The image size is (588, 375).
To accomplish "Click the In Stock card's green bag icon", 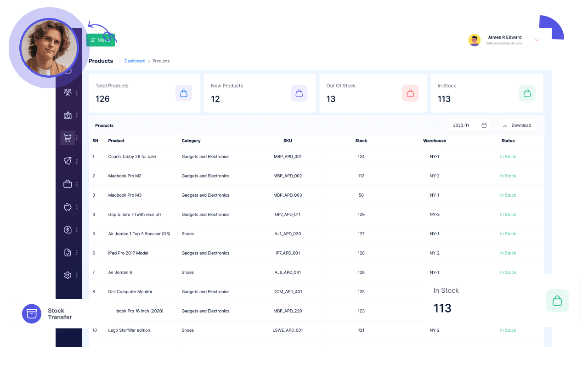I will [527, 93].
